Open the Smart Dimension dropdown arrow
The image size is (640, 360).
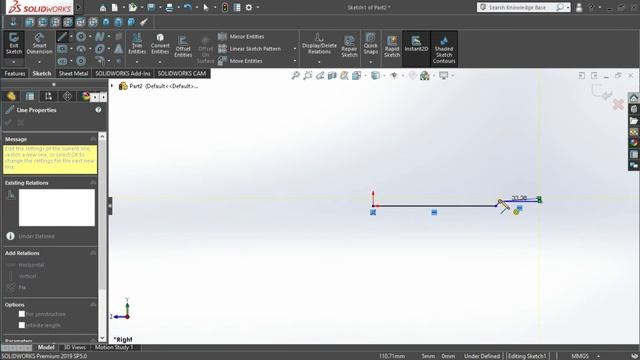[39, 62]
